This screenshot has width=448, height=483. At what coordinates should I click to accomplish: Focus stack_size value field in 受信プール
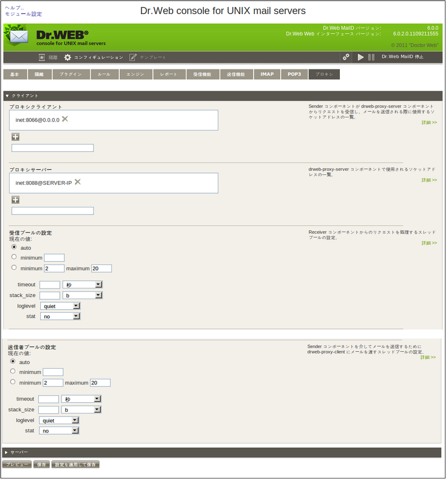point(50,296)
